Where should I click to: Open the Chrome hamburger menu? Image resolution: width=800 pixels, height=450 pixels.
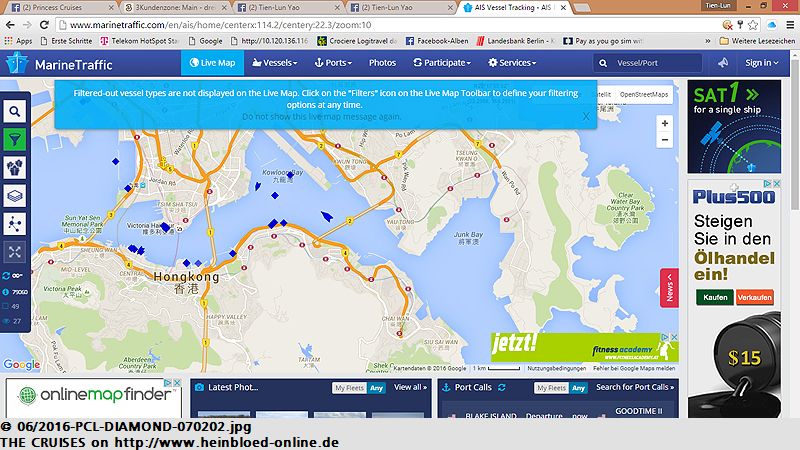[x=790, y=24]
